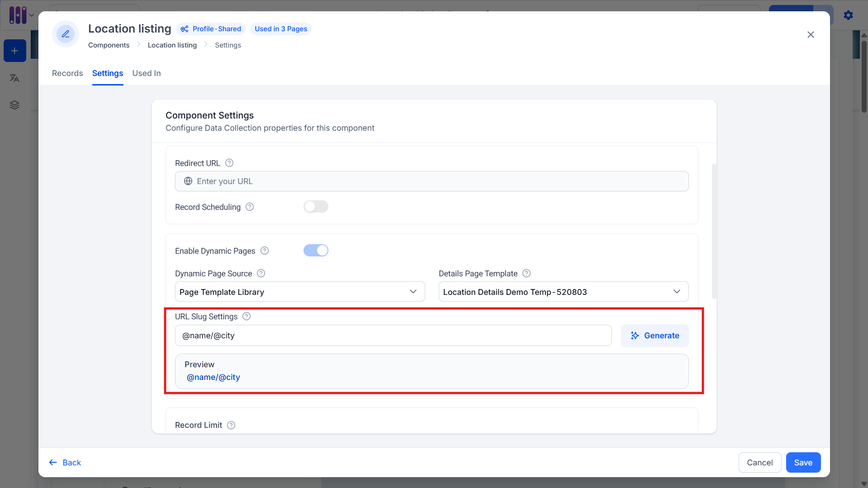Viewport: 868px width, 488px height.
Task: Toggle the Record Scheduling switch
Action: click(316, 207)
